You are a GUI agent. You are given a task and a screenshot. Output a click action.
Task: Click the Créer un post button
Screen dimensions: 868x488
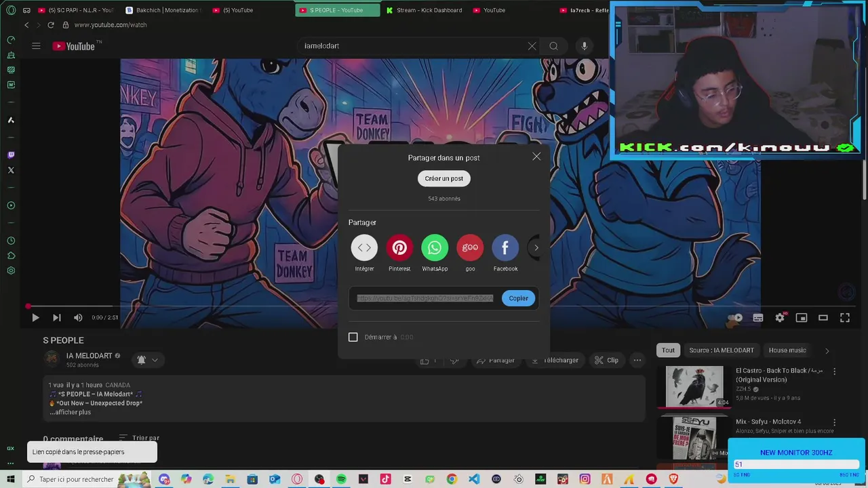point(444,178)
